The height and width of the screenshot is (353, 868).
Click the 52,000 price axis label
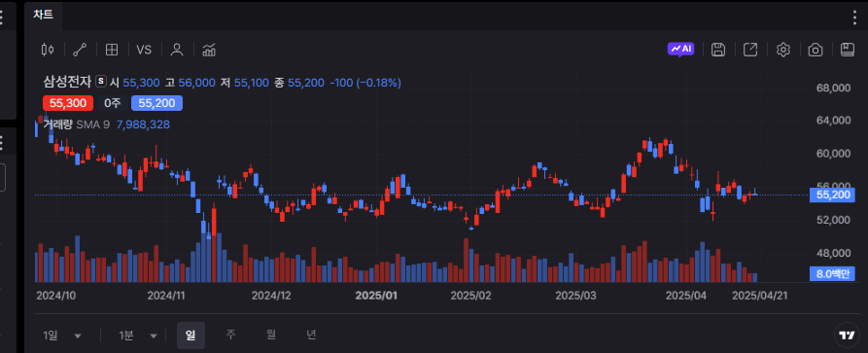pyautogui.click(x=833, y=220)
